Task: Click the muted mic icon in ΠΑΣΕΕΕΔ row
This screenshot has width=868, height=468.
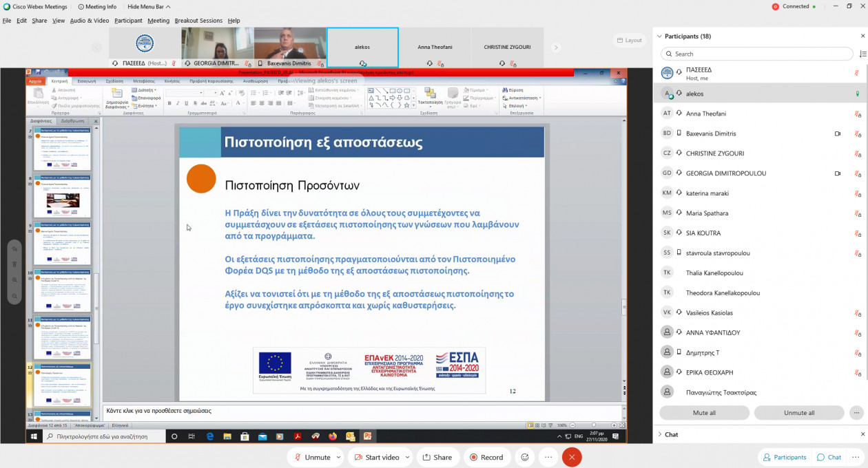Action: [x=857, y=73]
